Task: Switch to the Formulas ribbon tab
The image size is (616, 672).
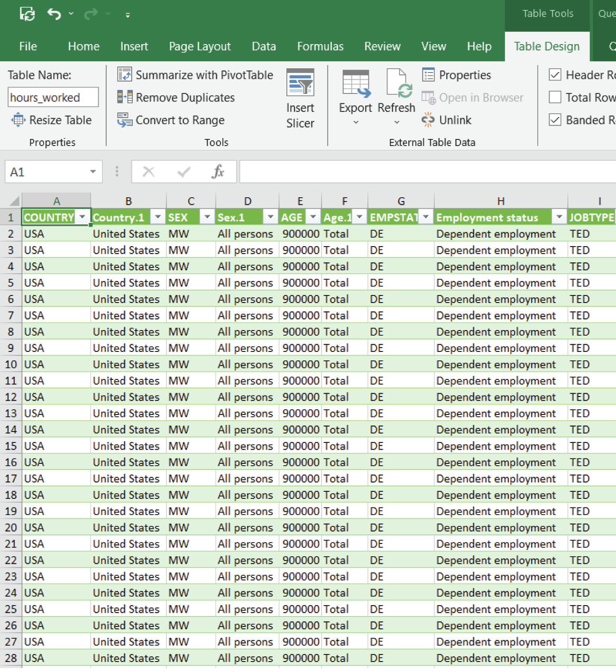Action: (320, 46)
